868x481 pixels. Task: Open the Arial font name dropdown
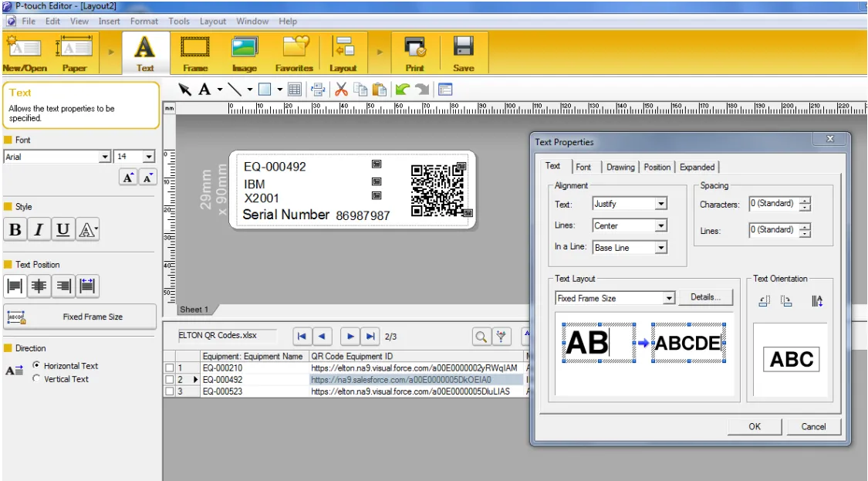[x=105, y=157]
